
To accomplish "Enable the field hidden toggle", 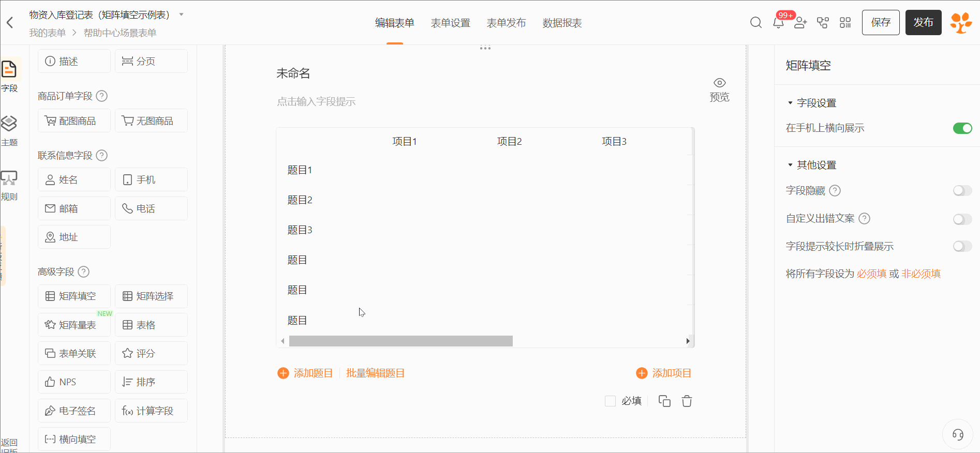I will coord(962,191).
